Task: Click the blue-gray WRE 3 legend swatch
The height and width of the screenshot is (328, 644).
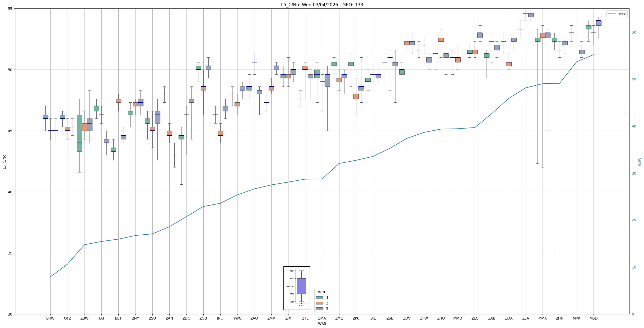Action: [x=319, y=309]
